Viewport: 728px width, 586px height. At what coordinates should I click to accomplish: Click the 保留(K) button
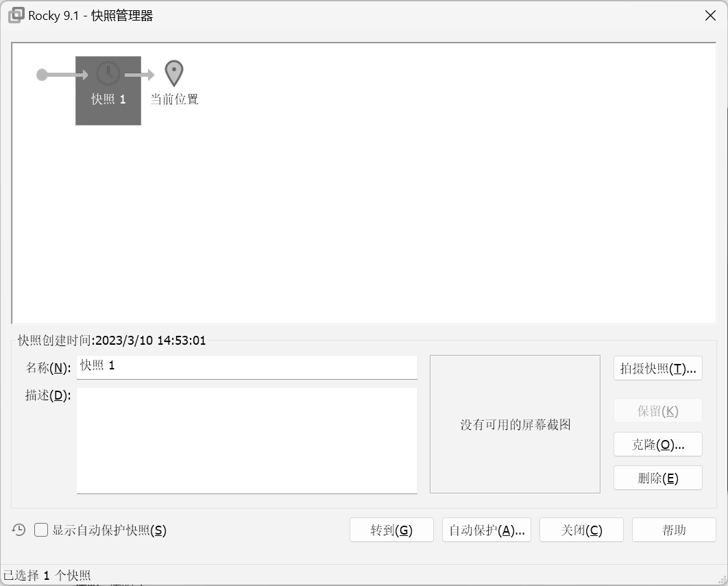pos(657,411)
